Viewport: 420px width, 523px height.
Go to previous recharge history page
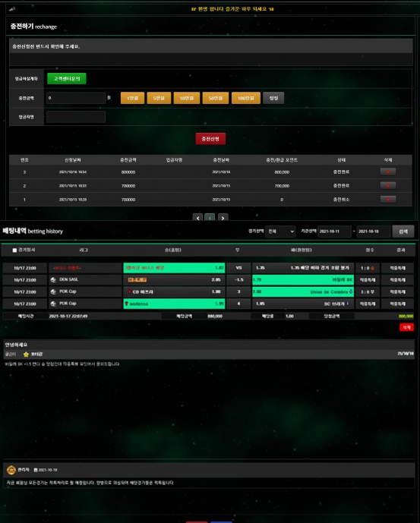tap(197, 218)
